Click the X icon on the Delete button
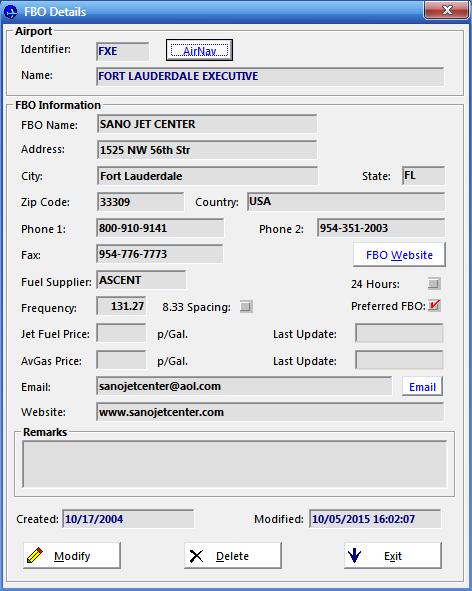The height and width of the screenshot is (591, 472). 196,556
